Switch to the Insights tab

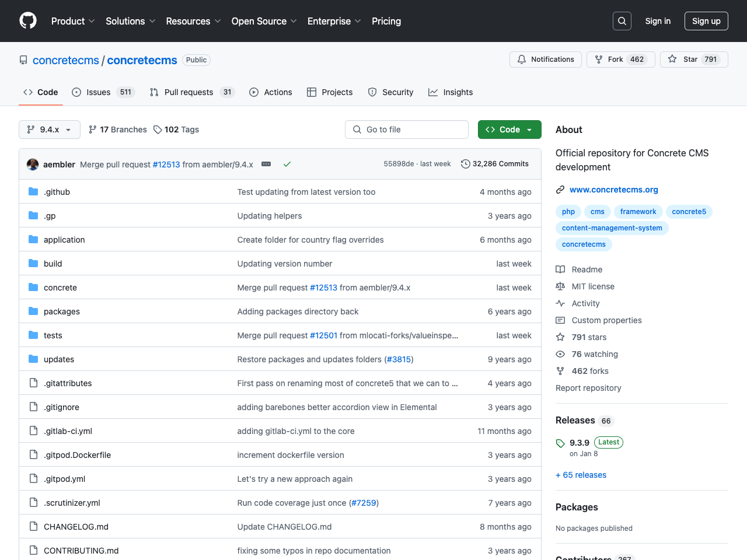point(451,92)
